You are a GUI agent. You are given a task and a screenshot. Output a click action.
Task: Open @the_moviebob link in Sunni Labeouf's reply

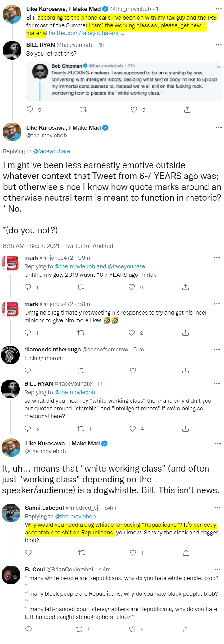tap(75, 516)
